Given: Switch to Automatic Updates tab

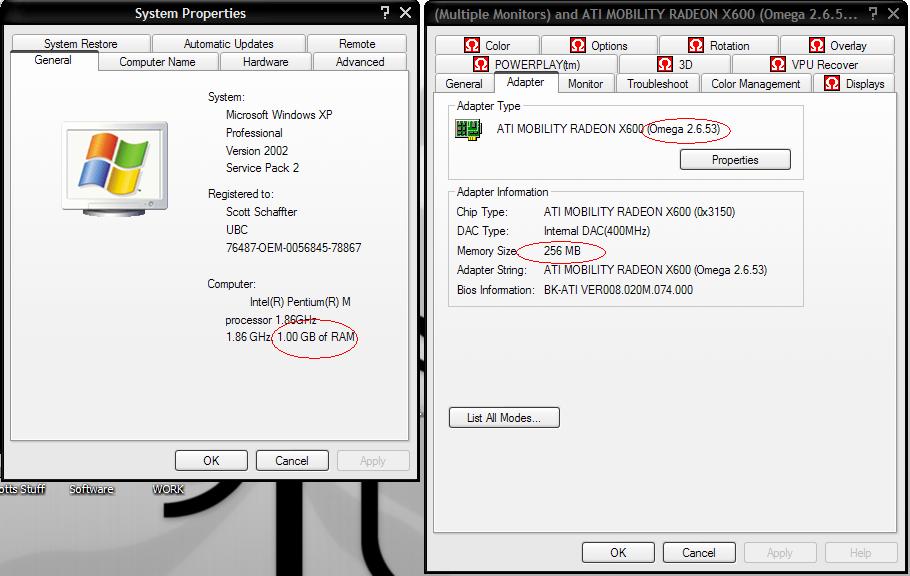Looking at the screenshot, I should [229, 44].
